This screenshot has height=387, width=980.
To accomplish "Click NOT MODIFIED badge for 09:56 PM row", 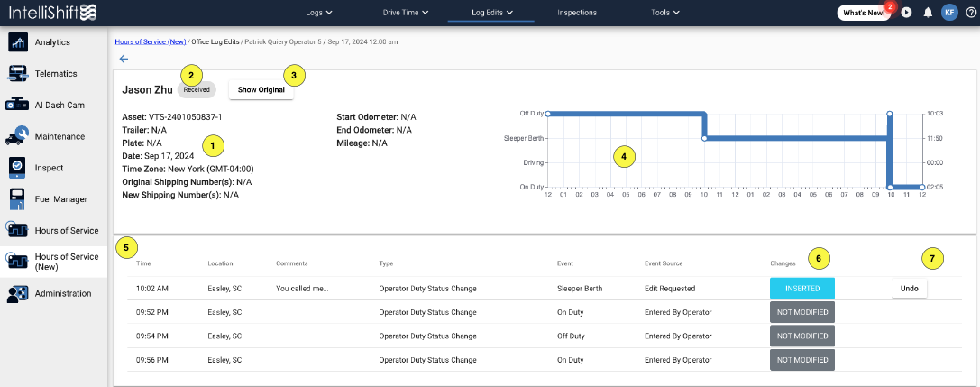I will point(801,360).
